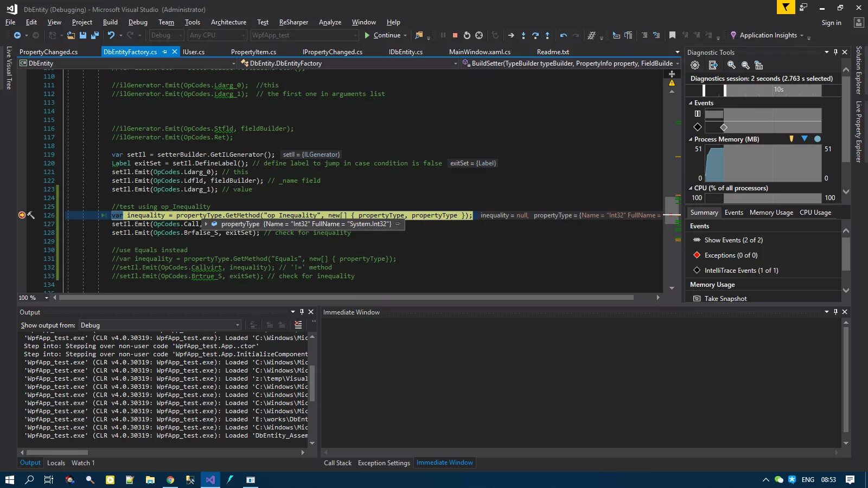Toggle pin on DbEntityFactory.cs tab
Screen dimensions: 868x488
(164, 52)
